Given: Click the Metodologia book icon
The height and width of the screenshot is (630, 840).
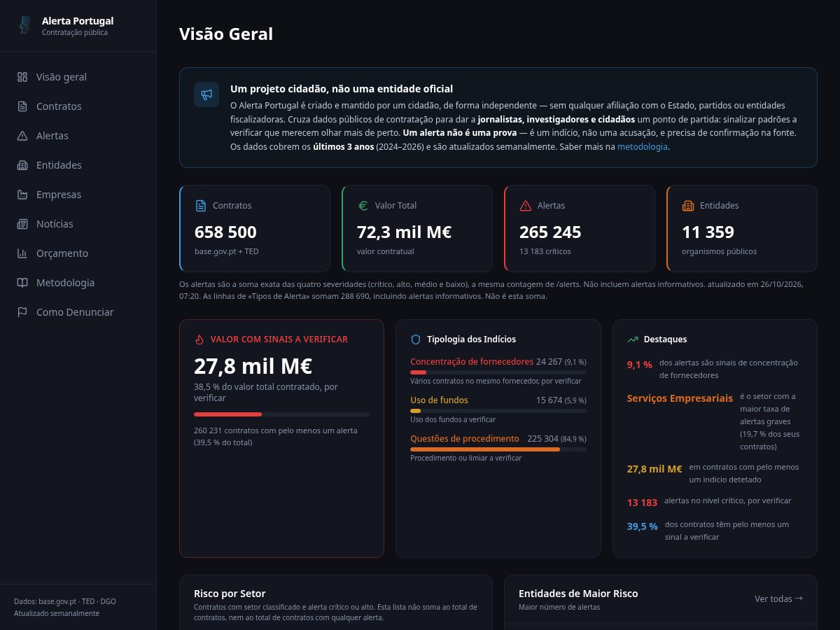Looking at the screenshot, I should coord(22,283).
